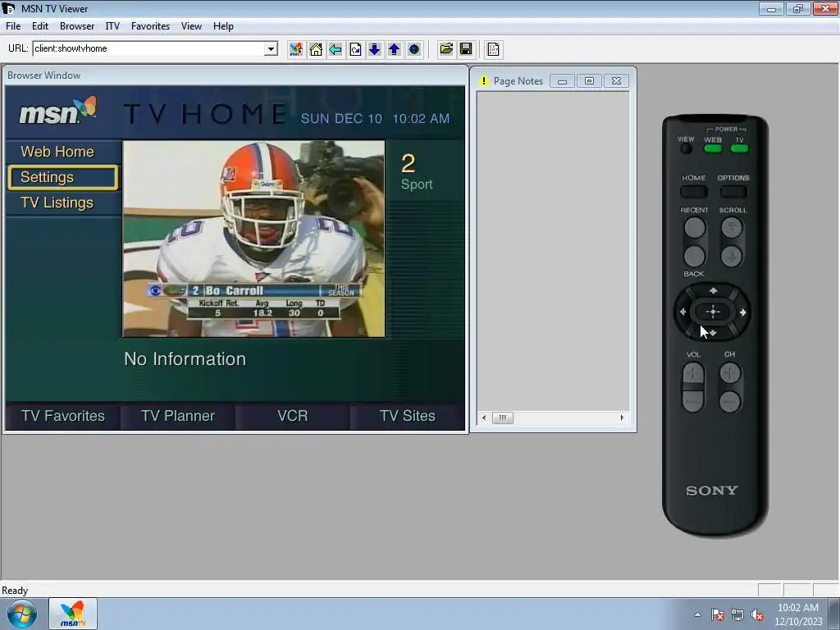Channel up with CH plus button
The image size is (840, 630).
730,373
